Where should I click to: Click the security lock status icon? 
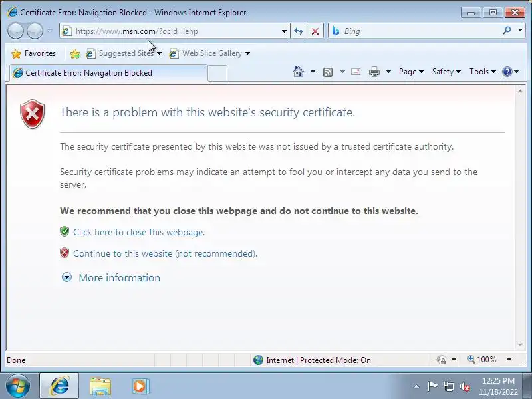441,360
